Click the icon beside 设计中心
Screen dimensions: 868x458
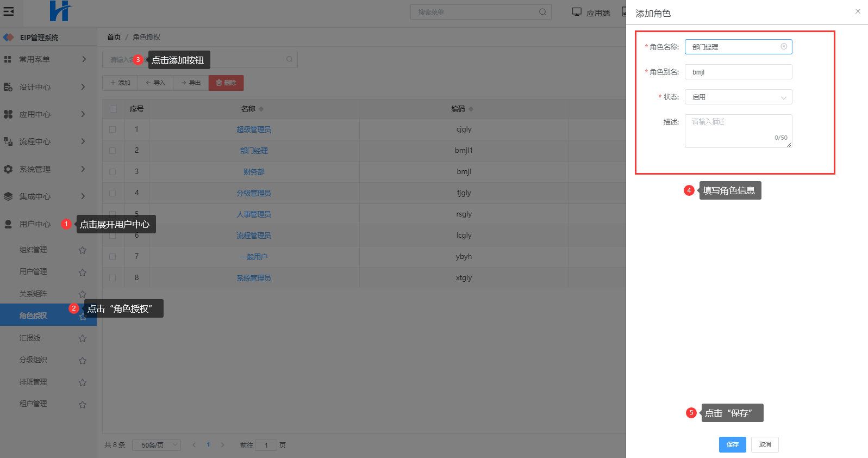coord(8,87)
